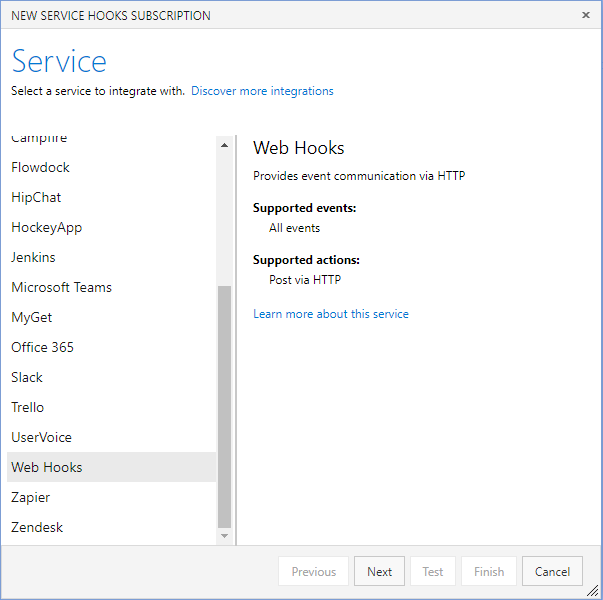Screen dimensions: 603x600
Task: Pick Jenkins as the service
Action: tap(112, 257)
